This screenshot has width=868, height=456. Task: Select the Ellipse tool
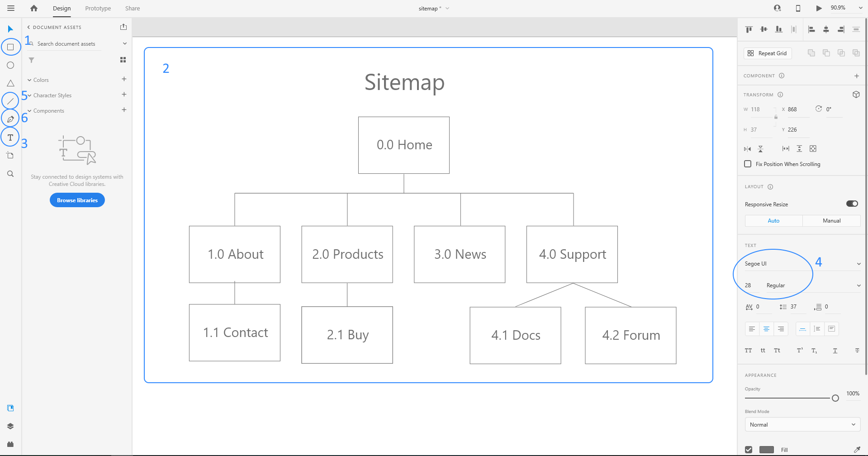10,65
